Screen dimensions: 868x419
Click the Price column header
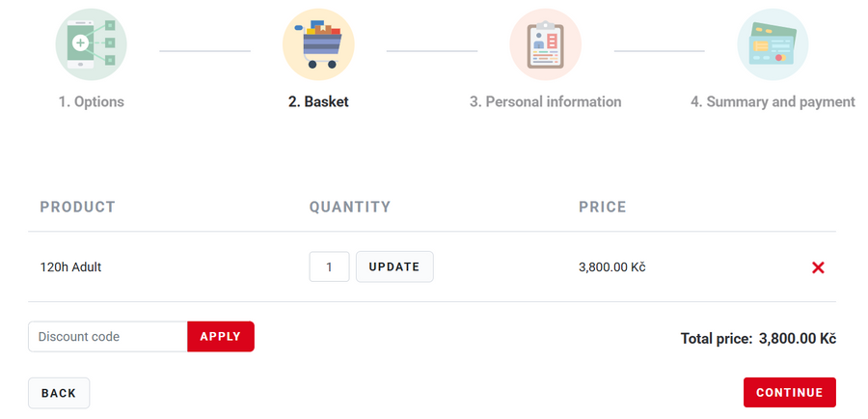603,207
